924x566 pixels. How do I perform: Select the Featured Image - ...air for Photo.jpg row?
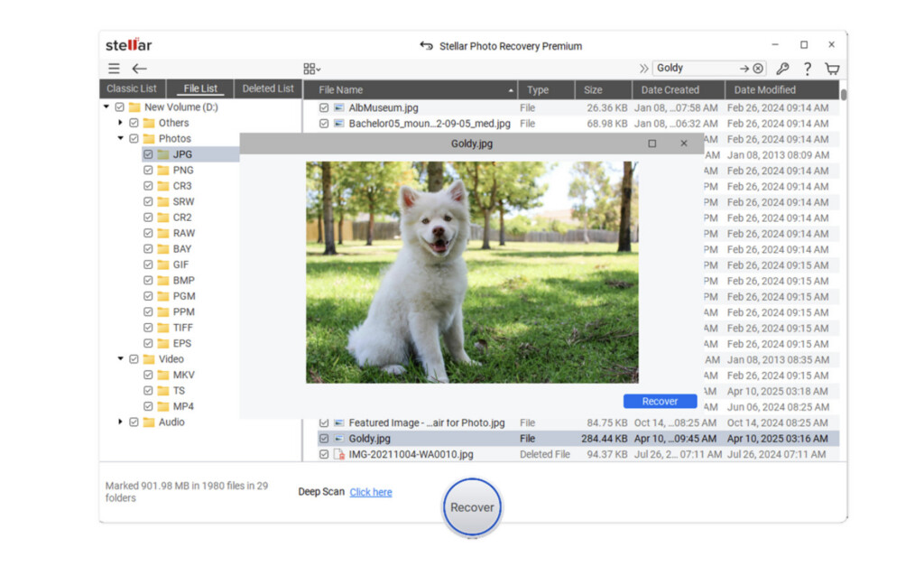coord(571,422)
